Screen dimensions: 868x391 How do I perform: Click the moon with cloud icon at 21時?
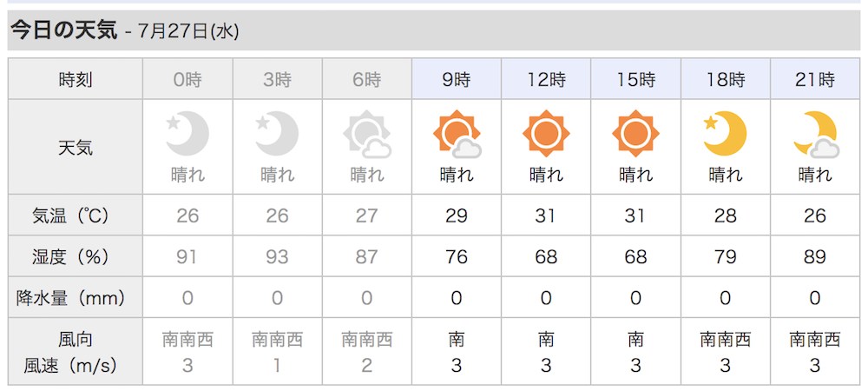coord(815,136)
